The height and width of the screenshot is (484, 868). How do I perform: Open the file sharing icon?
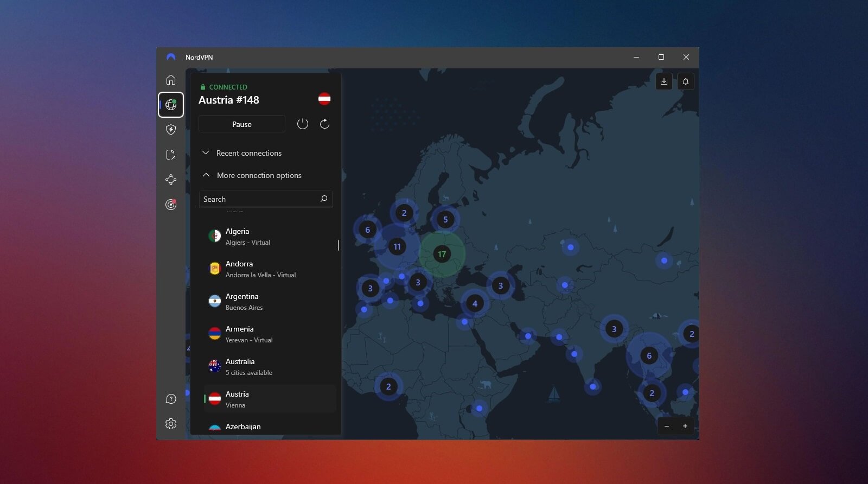[171, 155]
